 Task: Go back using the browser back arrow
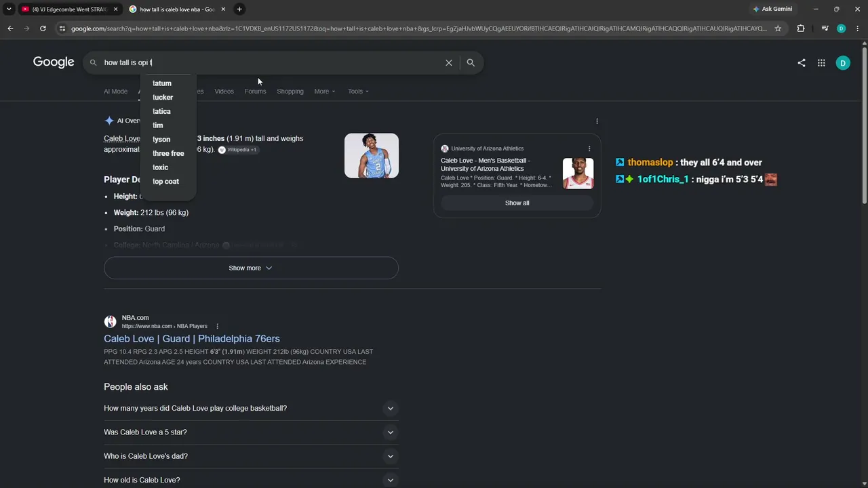10,28
